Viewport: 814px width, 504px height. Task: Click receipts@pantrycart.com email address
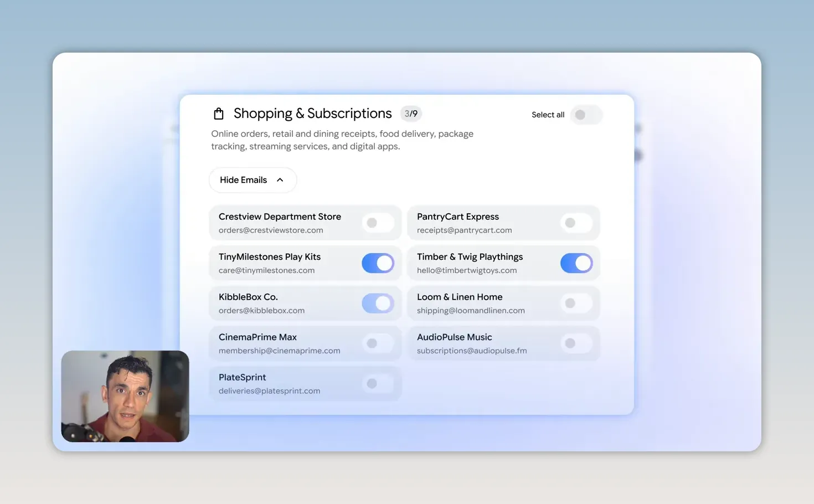click(464, 230)
